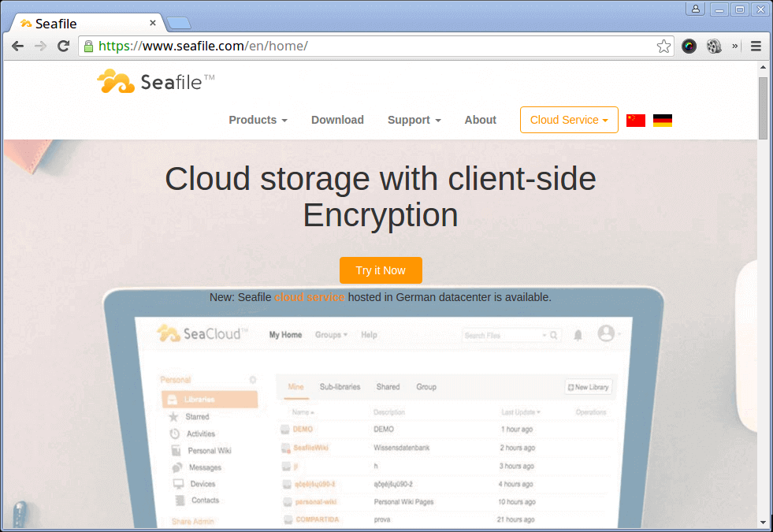Select the Seafile browser tab
This screenshot has width=773, height=532.
pyautogui.click(x=87, y=23)
